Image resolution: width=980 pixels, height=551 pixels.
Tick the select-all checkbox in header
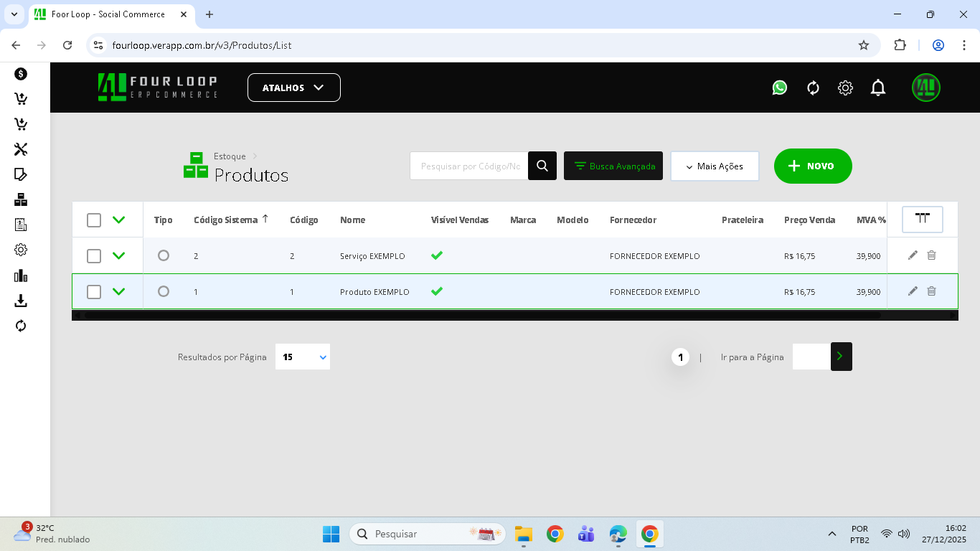click(x=94, y=220)
